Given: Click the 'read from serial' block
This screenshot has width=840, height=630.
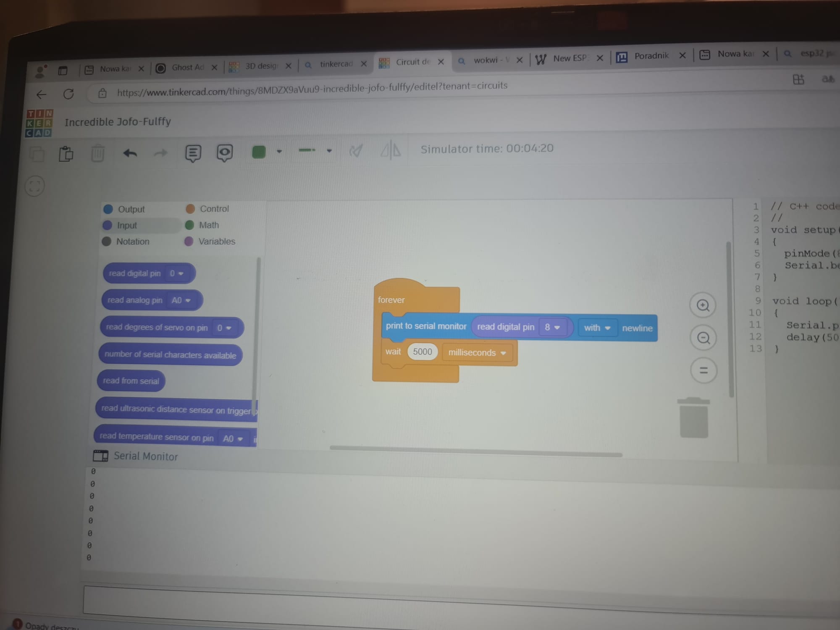Looking at the screenshot, I should point(131,381).
